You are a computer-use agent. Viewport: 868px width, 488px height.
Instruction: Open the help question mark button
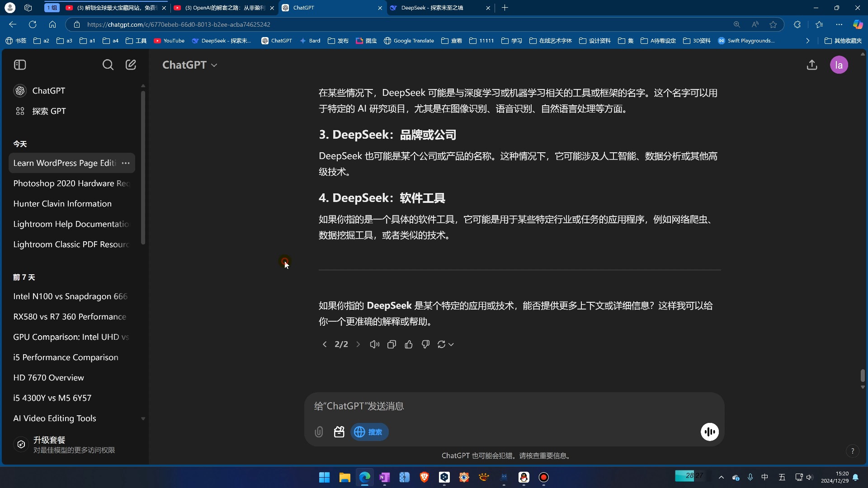click(x=853, y=451)
